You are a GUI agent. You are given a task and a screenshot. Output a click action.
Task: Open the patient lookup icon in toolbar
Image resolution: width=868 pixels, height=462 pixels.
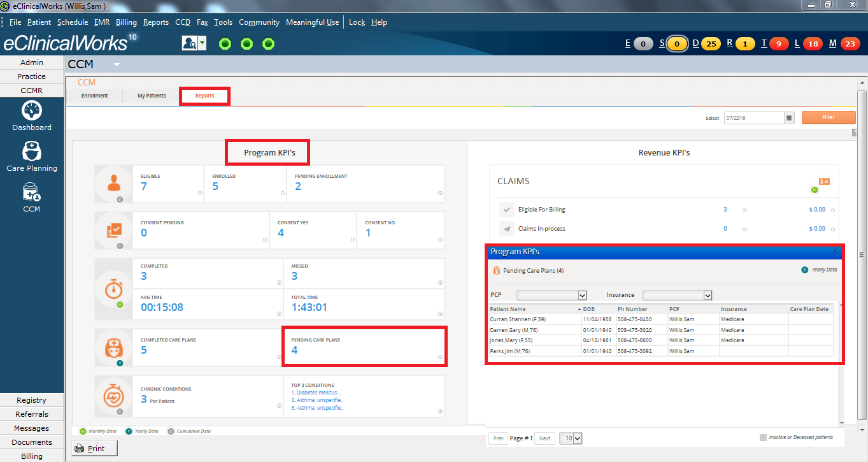[189, 43]
